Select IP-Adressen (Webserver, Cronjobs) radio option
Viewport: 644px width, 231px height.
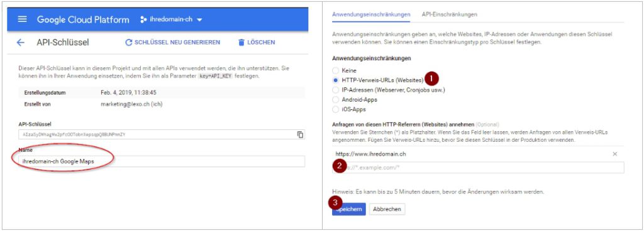[336, 90]
